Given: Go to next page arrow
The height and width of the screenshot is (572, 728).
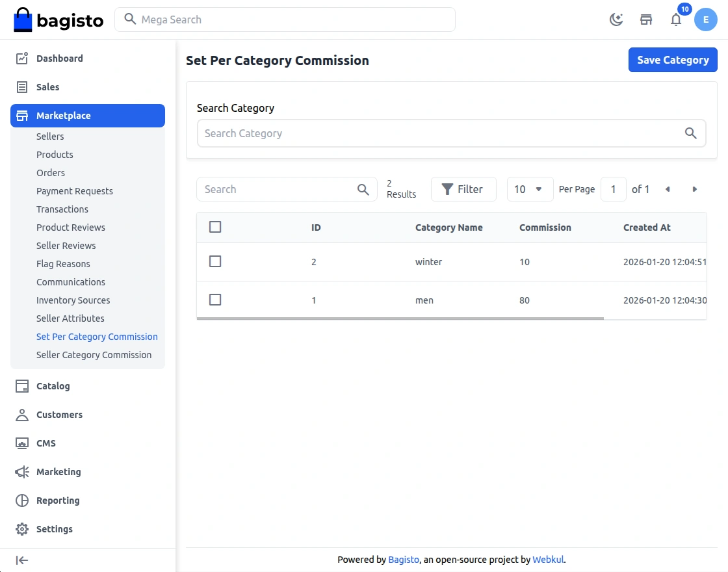Looking at the screenshot, I should tap(694, 189).
